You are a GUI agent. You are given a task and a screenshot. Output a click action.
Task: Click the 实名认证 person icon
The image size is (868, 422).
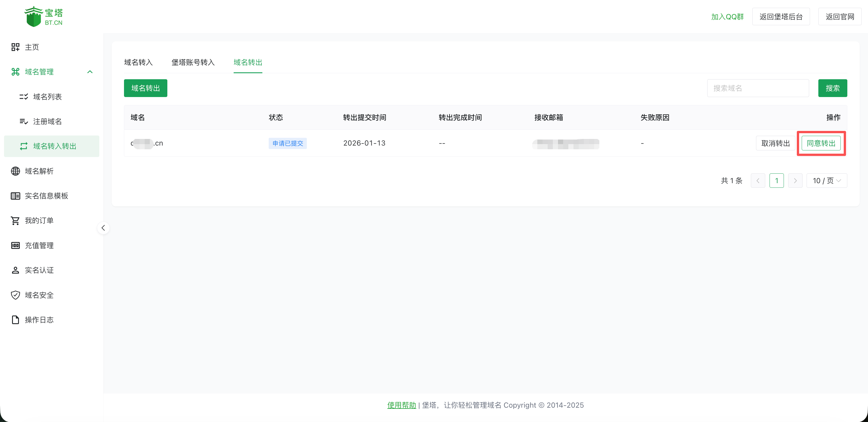point(15,270)
